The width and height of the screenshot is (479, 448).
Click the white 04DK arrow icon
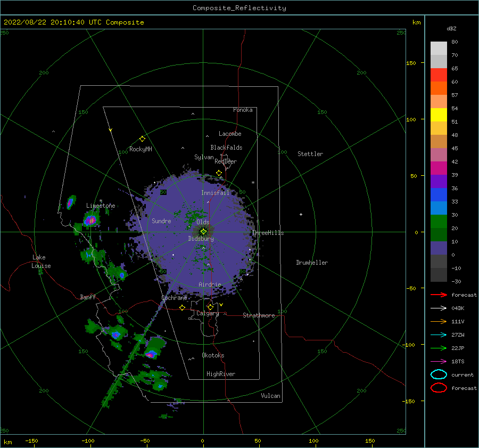tap(439, 308)
